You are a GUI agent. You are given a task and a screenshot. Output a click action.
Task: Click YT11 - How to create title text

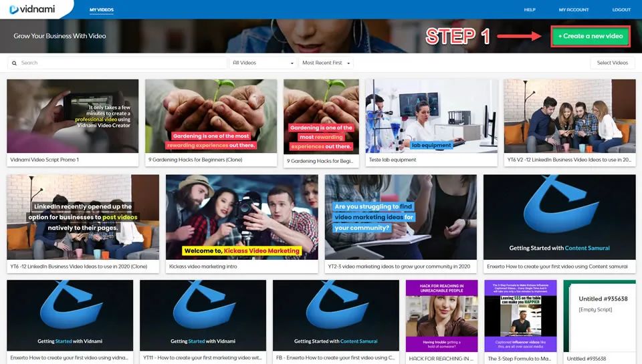click(x=202, y=357)
